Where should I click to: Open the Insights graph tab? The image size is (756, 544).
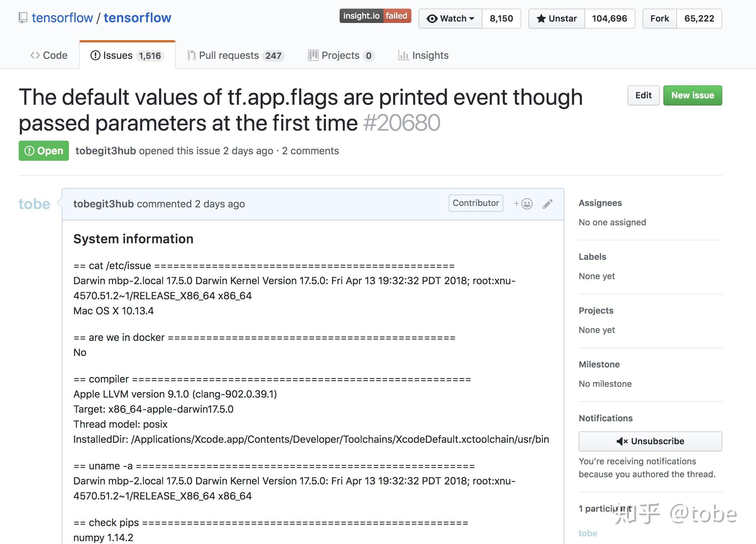click(424, 55)
